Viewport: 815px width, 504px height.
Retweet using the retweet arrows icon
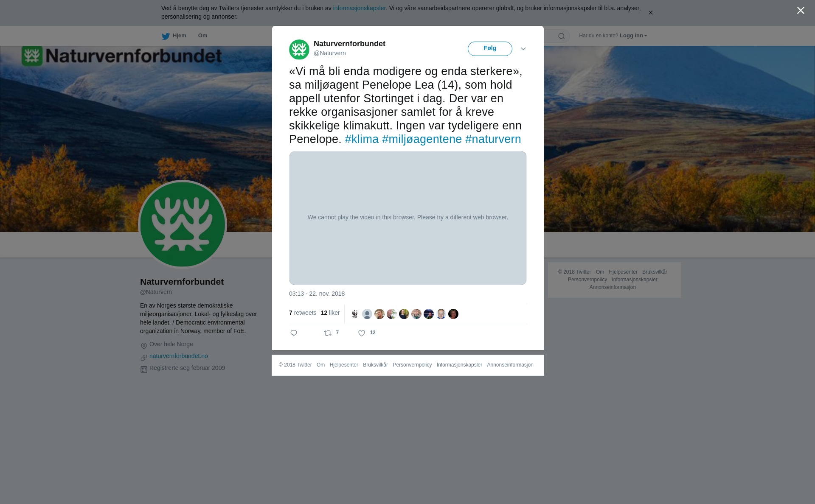click(328, 333)
